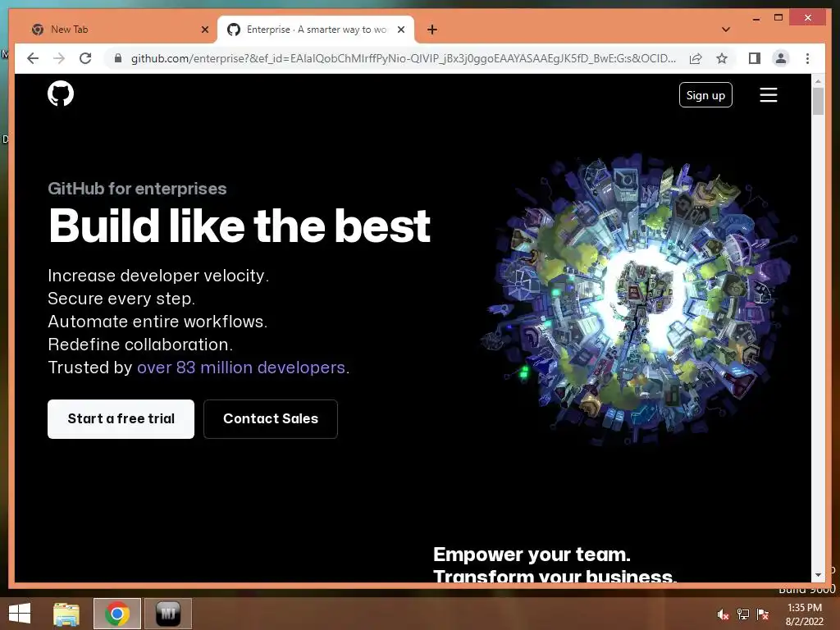
Task: Close the New Tab tab
Action: [x=204, y=30]
